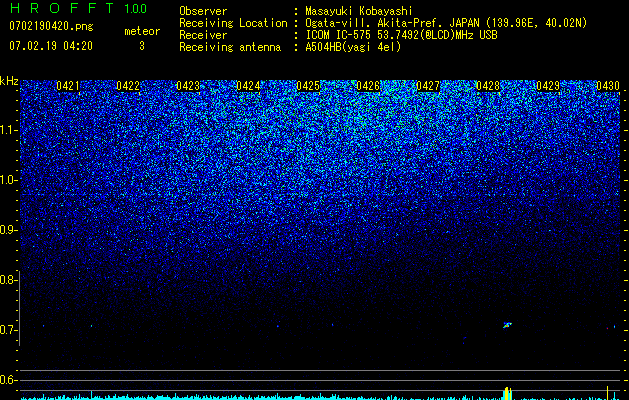The width and height of the screenshot is (629, 400).
Task: Select observer name Masayuki Kobayashi
Action: [358, 11]
